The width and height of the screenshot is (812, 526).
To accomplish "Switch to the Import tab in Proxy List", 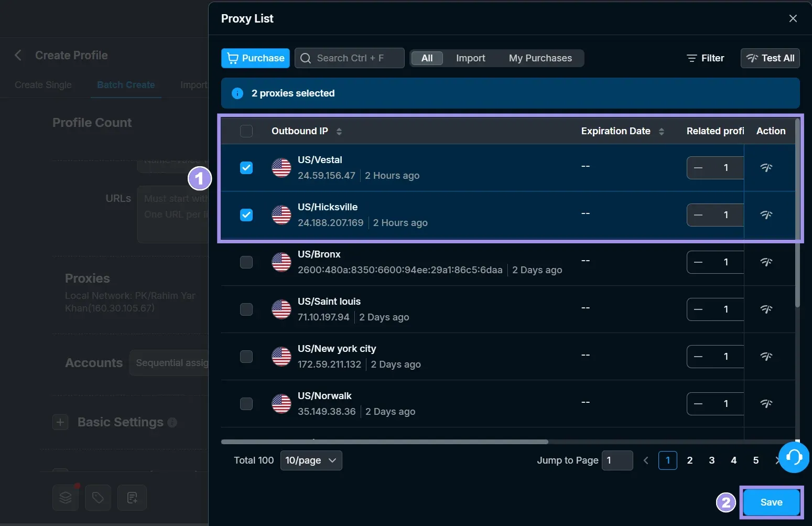I will tap(471, 58).
